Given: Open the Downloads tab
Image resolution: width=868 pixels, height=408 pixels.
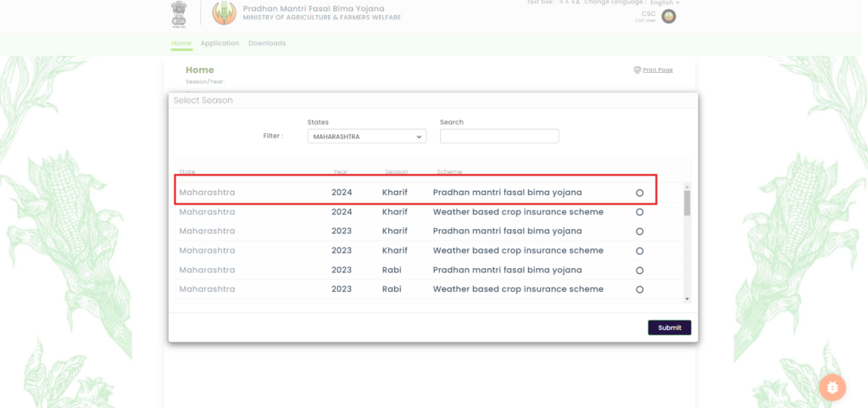Looking at the screenshot, I should click(x=266, y=43).
